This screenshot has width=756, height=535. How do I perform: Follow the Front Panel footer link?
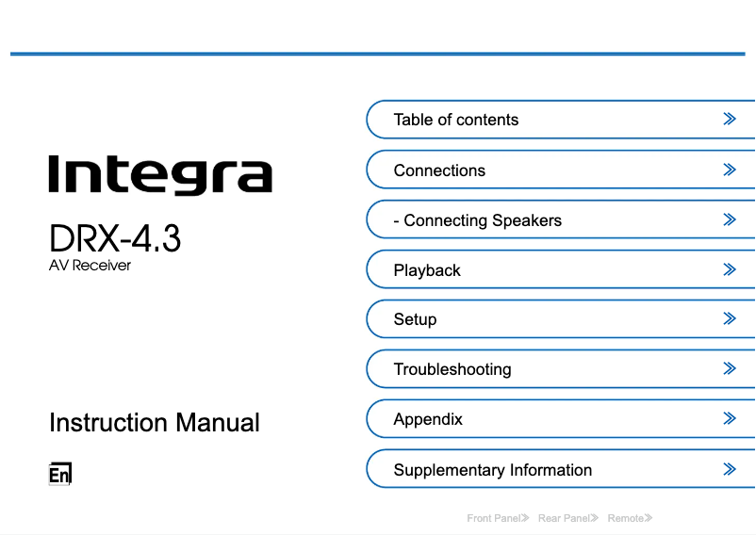pos(498,518)
